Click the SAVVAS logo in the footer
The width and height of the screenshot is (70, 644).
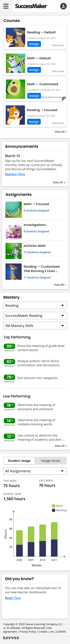pos(11,638)
